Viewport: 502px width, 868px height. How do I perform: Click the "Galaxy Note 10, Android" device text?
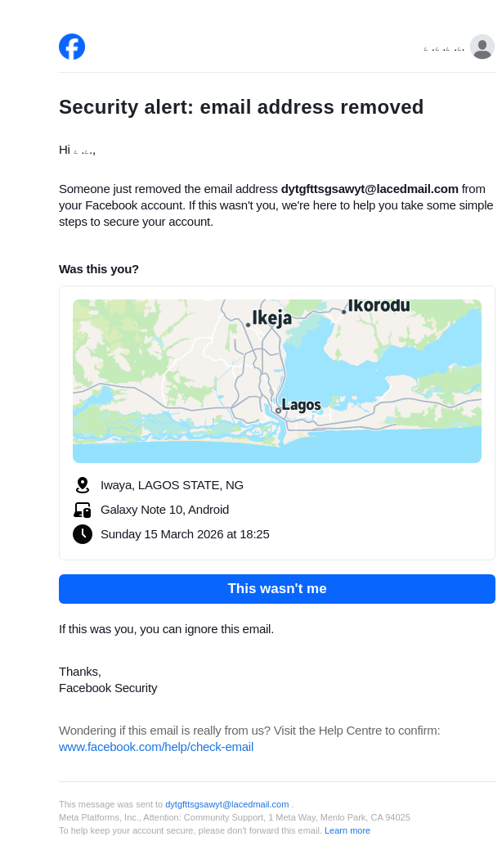pos(164,510)
